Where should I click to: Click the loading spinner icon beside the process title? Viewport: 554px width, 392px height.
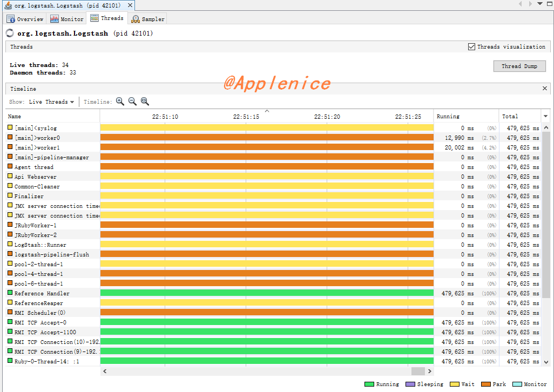(x=10, y=33)
